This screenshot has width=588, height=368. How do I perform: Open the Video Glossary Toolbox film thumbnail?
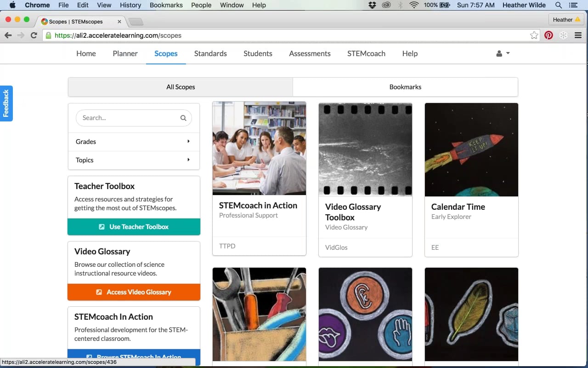click(x=365, y=149)
